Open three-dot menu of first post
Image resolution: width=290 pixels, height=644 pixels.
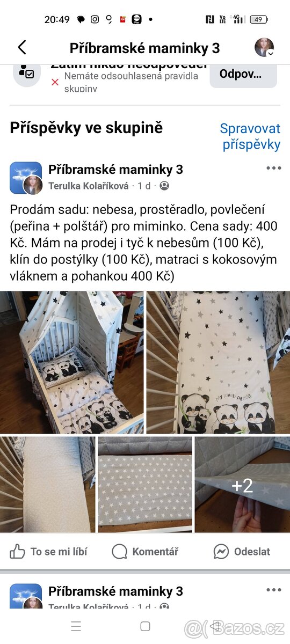tap(274, 168)
